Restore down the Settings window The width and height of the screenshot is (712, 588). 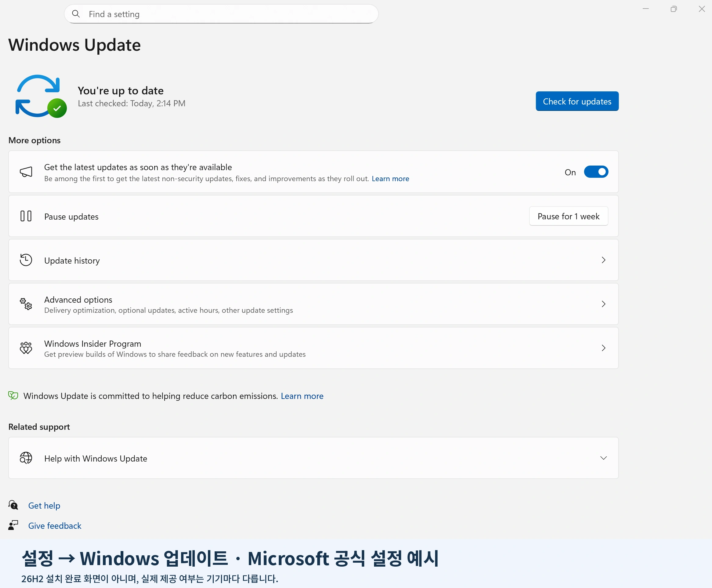click(674, 9)
